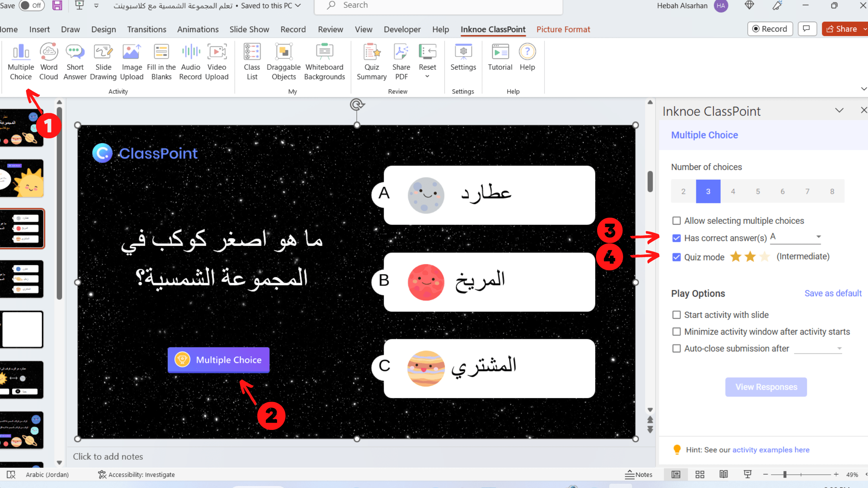This screenshot has width=868, height=488.
Task: Enable Quiz mode checkbox
Action: point(676,256)
